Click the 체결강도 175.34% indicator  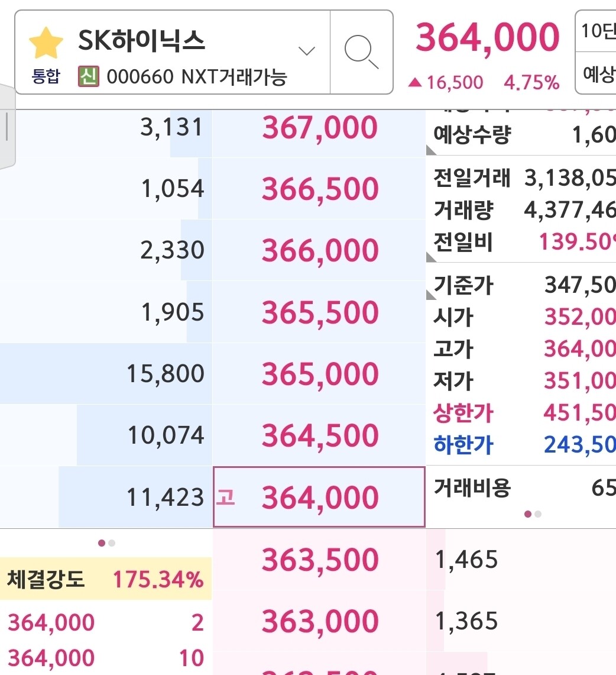click(x=105, y=579)
